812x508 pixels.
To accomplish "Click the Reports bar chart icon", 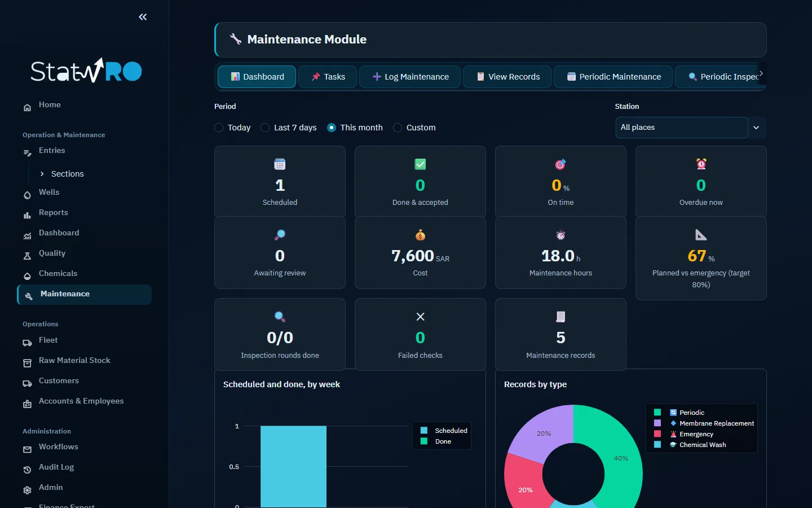I will (27, 215).
